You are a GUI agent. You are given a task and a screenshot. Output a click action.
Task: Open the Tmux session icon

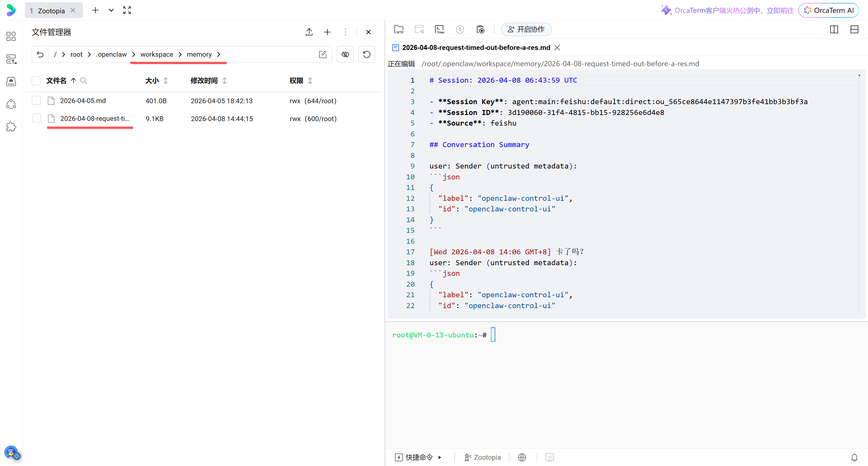439,30
